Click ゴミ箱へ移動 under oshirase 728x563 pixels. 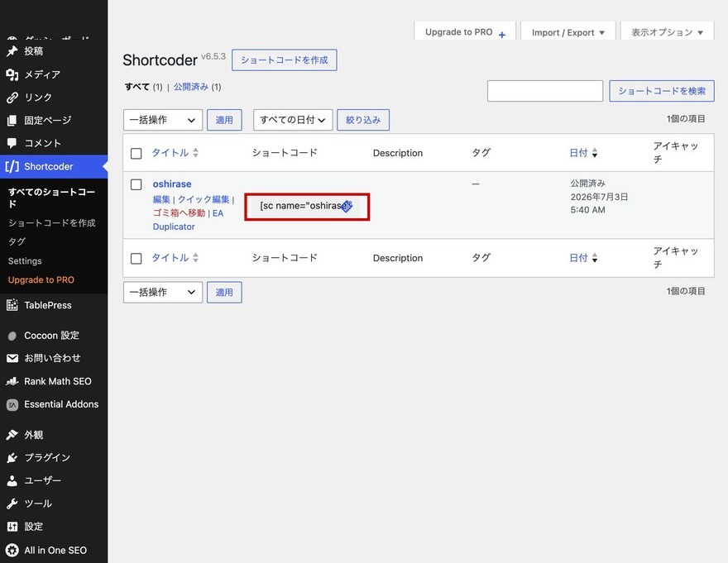[179, 213]
